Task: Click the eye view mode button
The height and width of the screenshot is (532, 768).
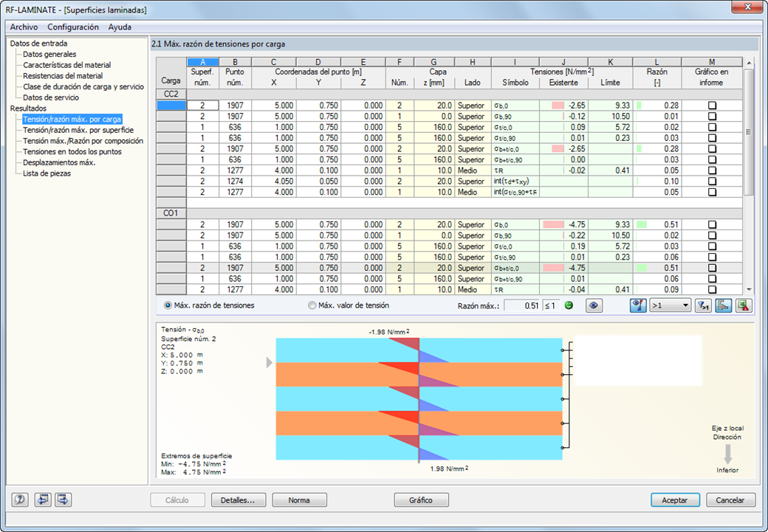Action: [594, 305]
